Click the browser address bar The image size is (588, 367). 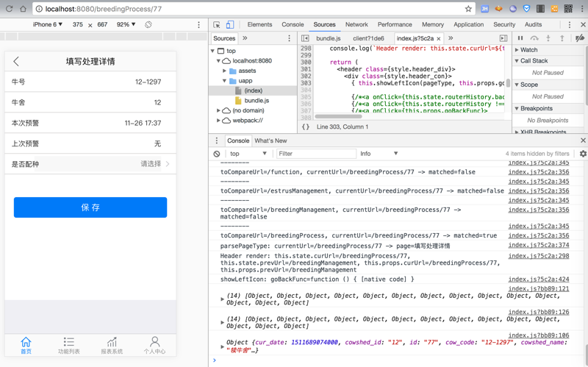(x=253, y=9)
